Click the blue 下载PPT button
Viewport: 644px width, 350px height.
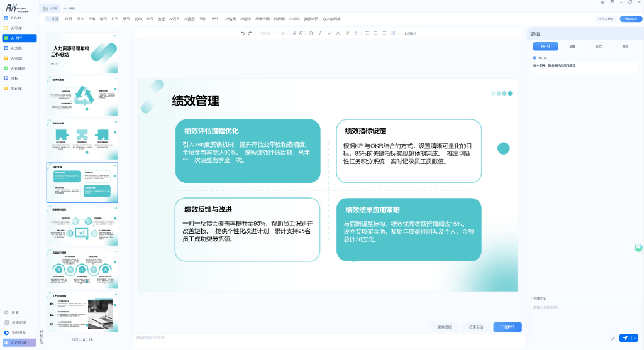[x=508, y=327]
